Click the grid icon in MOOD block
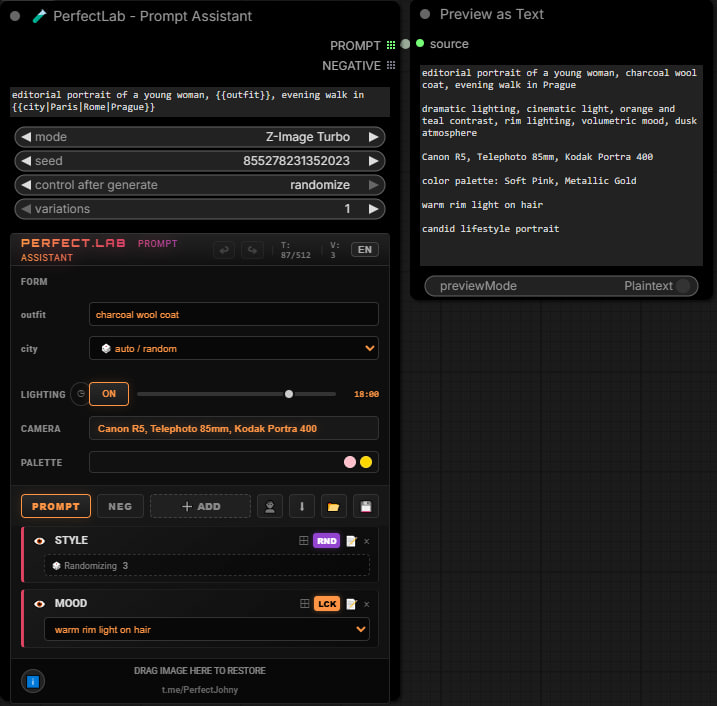Viewport: 717px width, 706px height. pos(305,604)
